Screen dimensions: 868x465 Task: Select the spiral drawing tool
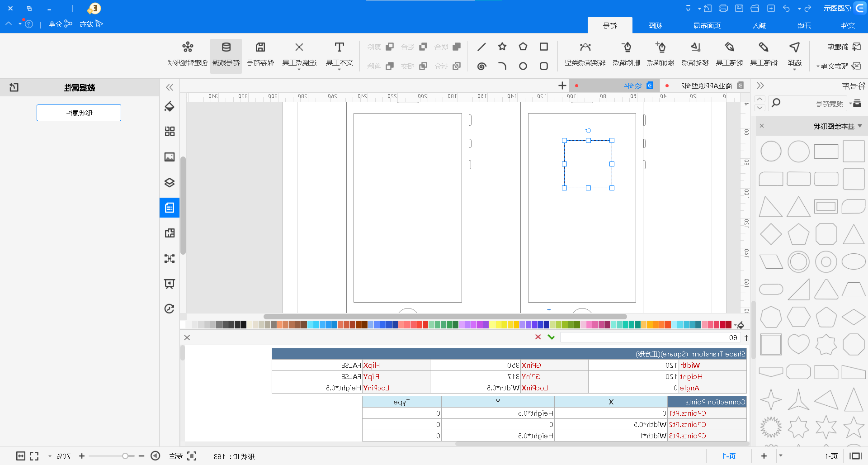pyautogui.click(x=481, y=66)
